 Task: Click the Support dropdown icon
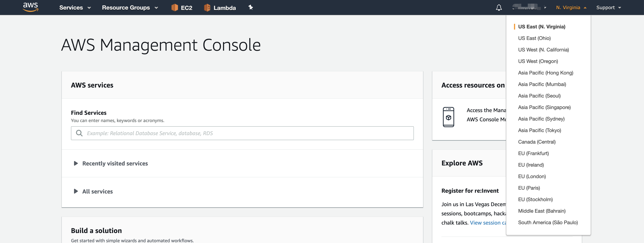tap(620, 7)
